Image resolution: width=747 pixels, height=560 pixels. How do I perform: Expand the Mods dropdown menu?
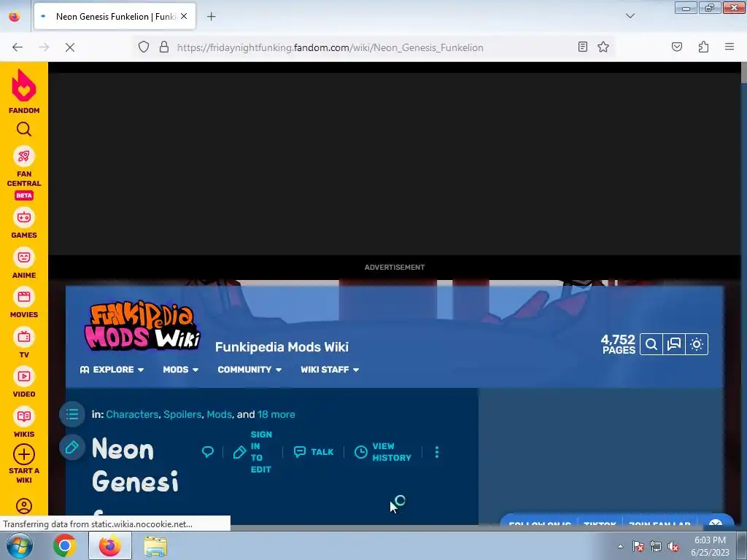click(x=181, y=370)
